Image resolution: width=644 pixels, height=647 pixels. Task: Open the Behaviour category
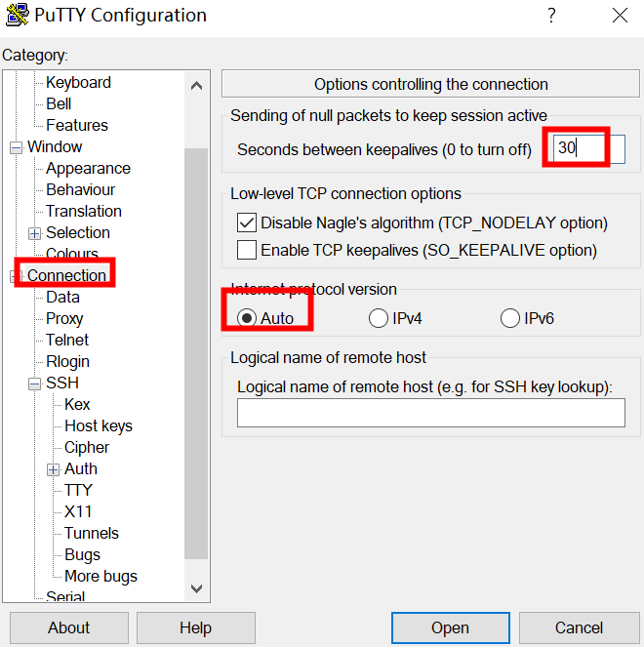80,189
